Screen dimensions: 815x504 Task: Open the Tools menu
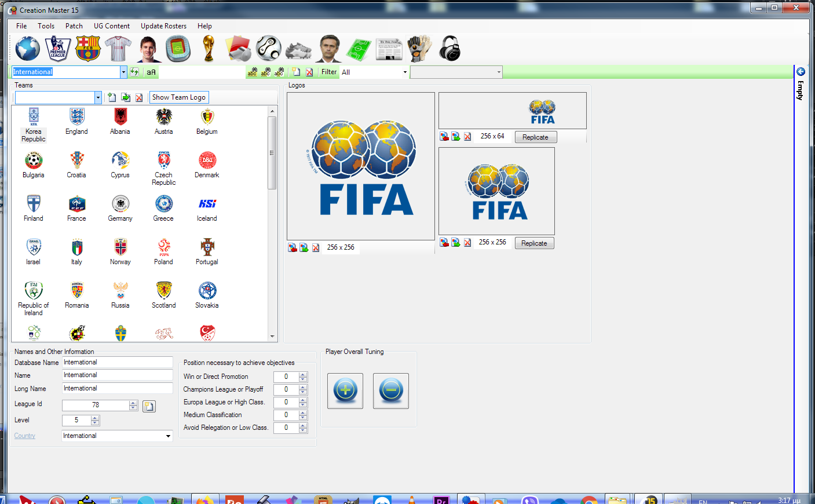point(46,26)
